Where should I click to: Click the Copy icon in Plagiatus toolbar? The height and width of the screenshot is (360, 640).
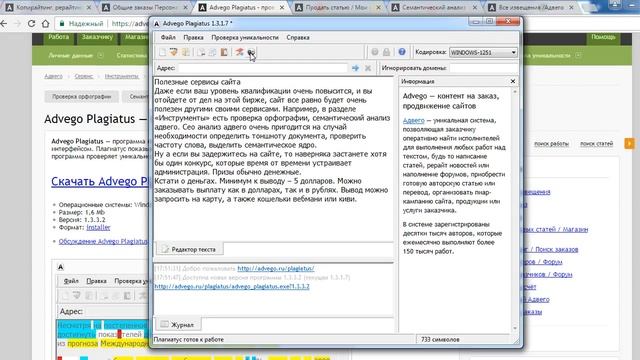[201, 52]
